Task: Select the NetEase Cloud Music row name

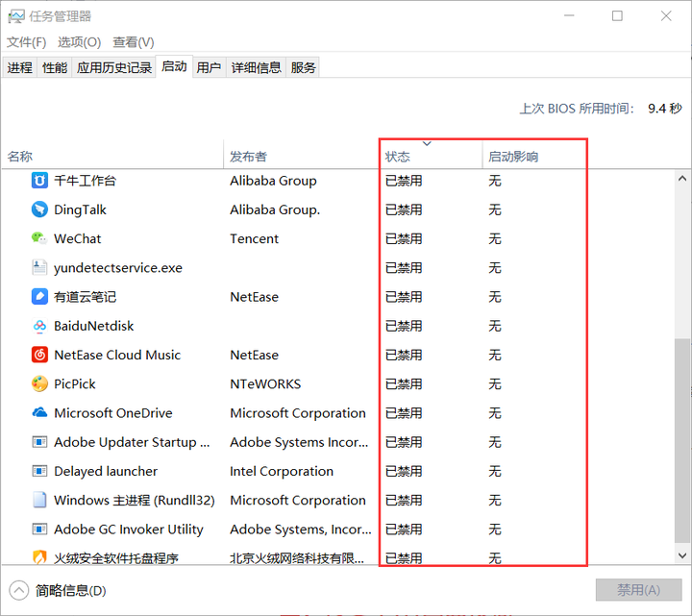Action: (117, 356)
